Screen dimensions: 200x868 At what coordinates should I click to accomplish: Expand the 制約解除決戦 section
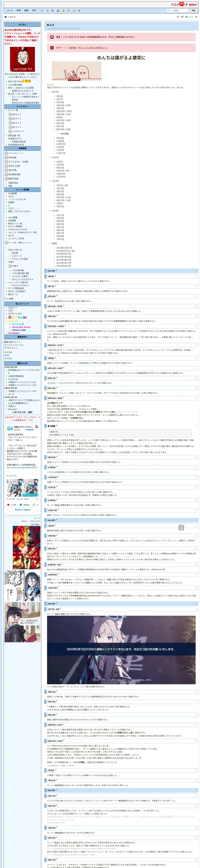[6, 175]
